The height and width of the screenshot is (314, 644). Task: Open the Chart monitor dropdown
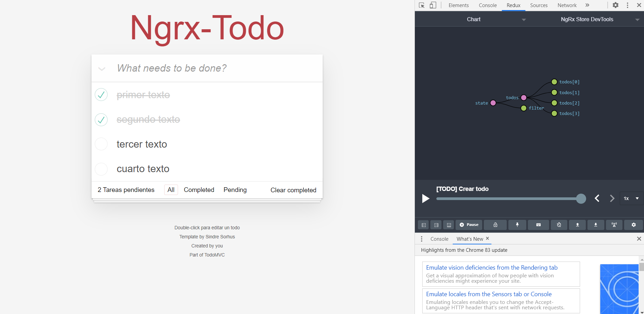(474, 19)
